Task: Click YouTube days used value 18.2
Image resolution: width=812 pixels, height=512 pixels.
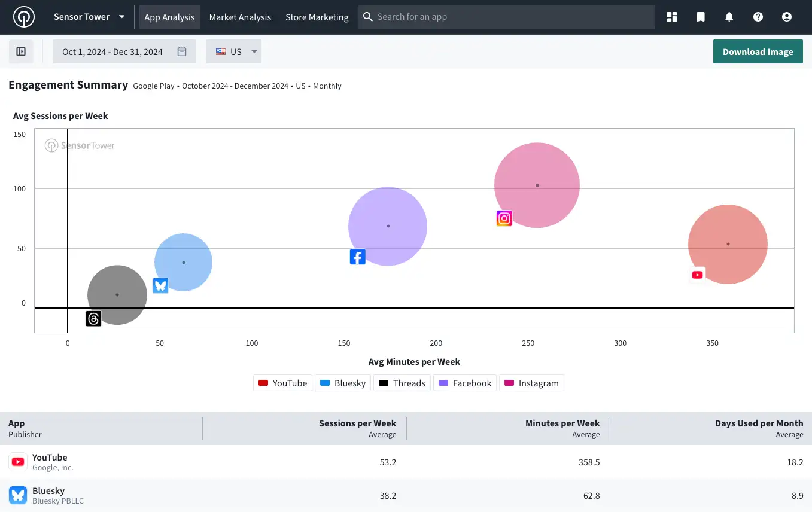Action: click(795, 462)
